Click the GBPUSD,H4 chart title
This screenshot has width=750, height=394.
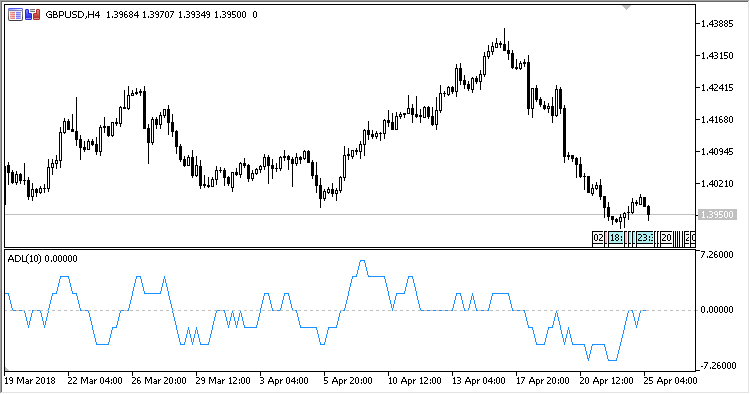click(x=72, y=15)
